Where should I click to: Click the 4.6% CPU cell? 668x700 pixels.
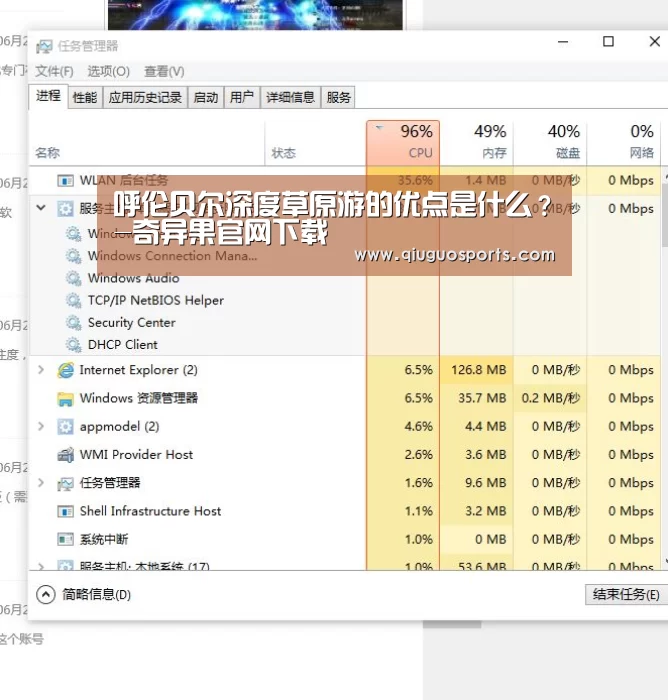click(403, 426)
